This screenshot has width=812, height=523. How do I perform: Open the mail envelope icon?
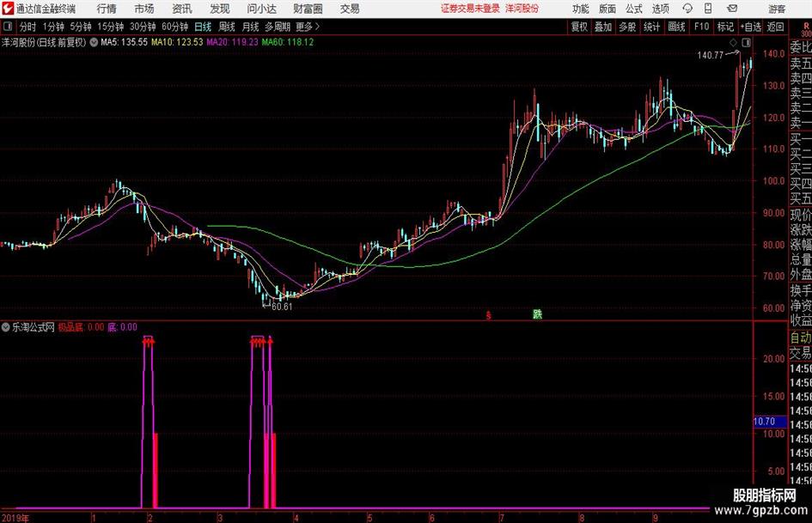click(x=732, y=9)
